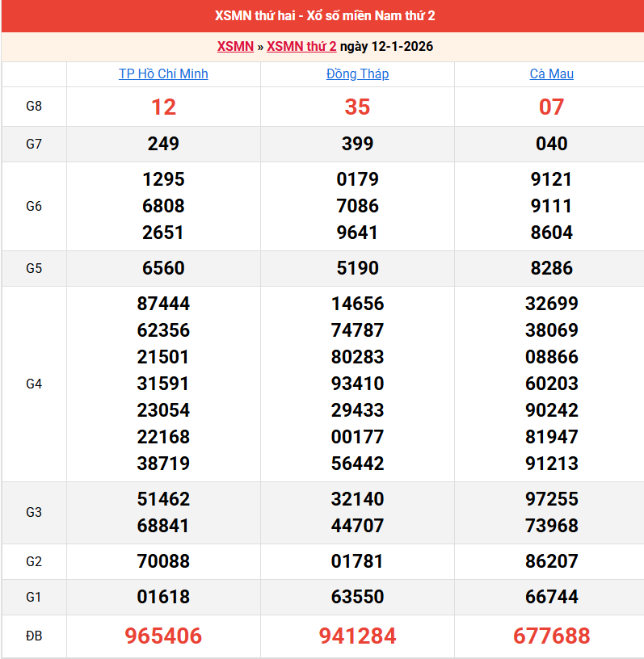This screenshot has width=644, height=659.
Task: Click the ĐB special prize 965406
Action: click(x=163, y=636)
